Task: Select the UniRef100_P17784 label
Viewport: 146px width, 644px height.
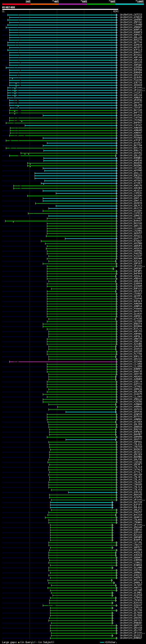Action: pos(131,354)
